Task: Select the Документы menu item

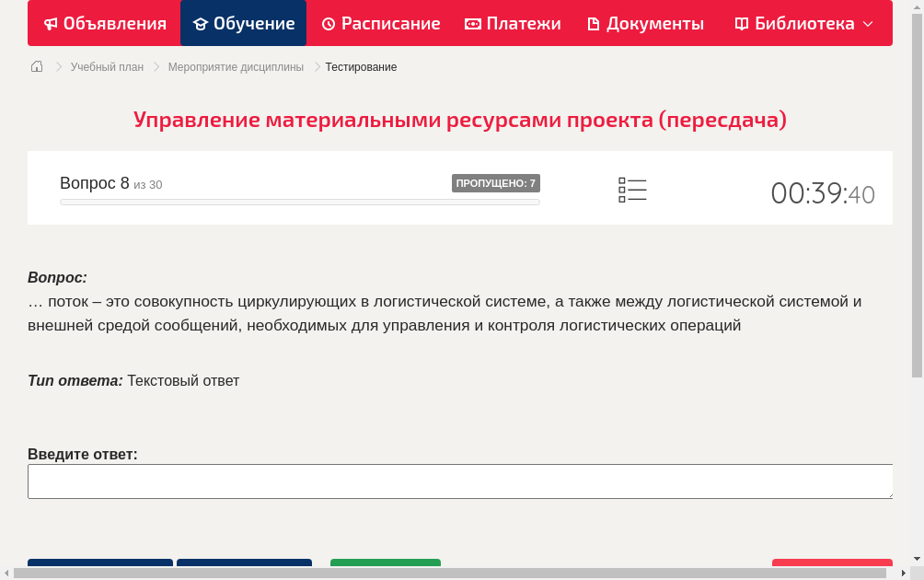Action: [x=644, y=23]
